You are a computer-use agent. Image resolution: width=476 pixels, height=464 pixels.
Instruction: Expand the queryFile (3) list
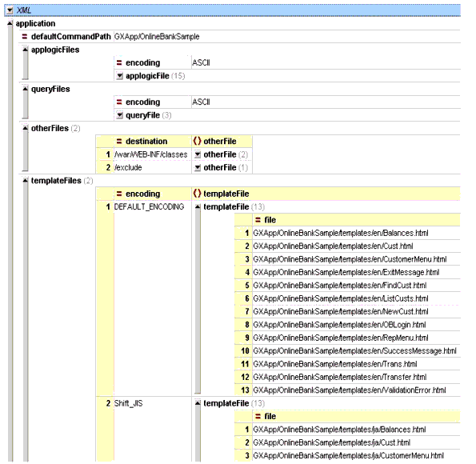click(x=120, y=115)
